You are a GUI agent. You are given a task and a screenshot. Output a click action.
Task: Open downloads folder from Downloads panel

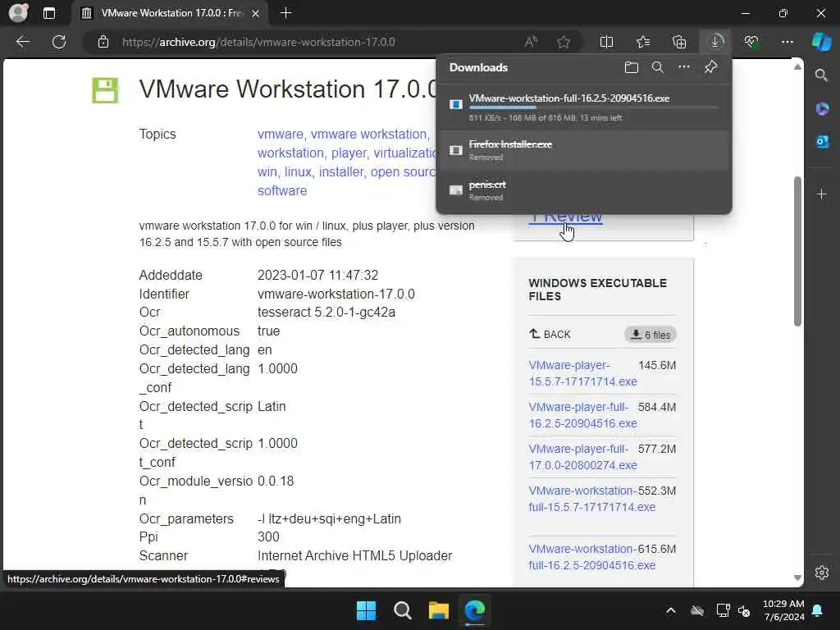click(632, 67)
